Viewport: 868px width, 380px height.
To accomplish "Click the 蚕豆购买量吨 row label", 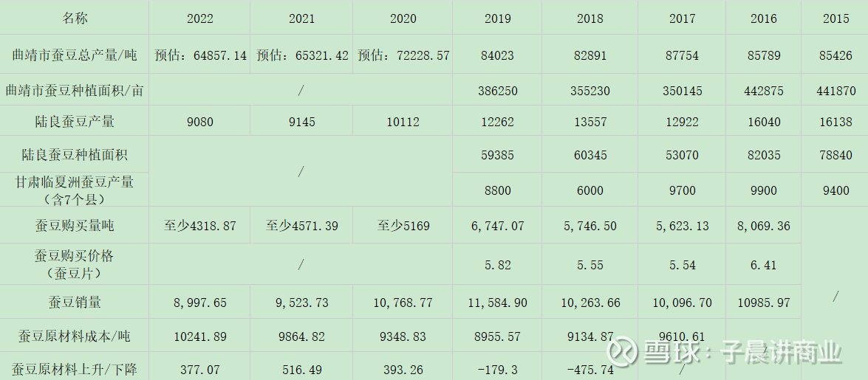I will point(75,225).
